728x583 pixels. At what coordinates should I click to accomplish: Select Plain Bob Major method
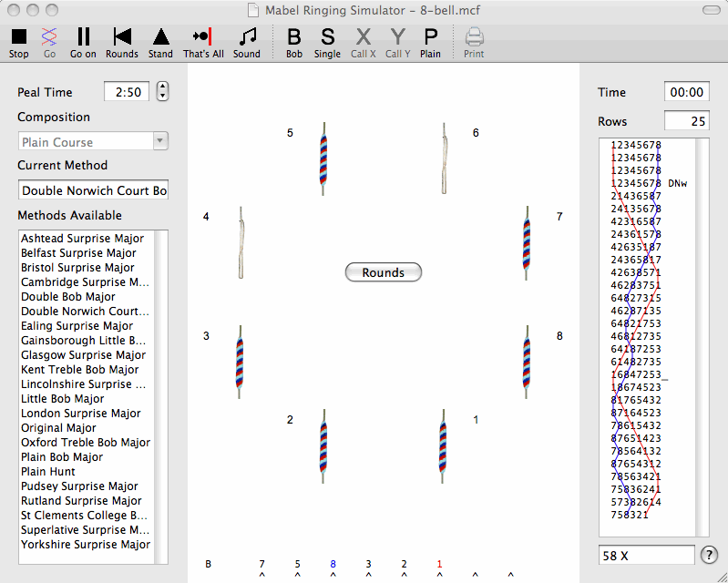62,456
